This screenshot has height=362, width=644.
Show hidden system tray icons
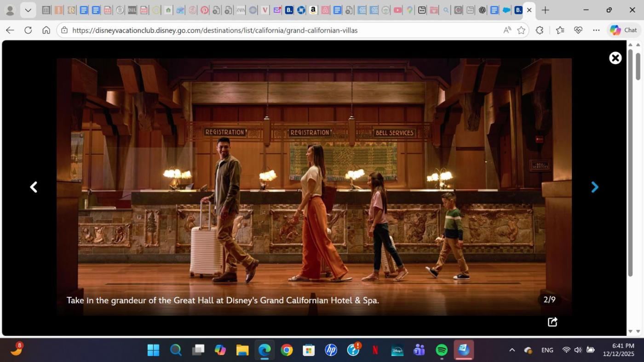tap(512, 350)
